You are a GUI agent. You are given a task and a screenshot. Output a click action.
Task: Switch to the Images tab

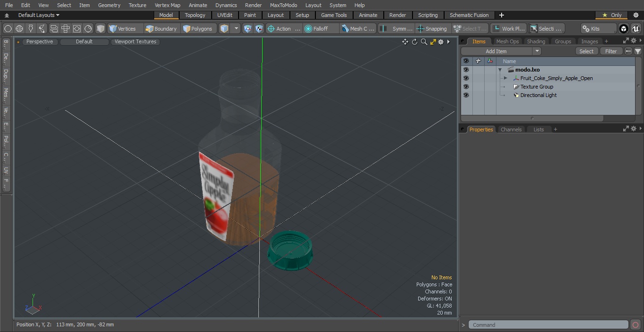point(589,41)
